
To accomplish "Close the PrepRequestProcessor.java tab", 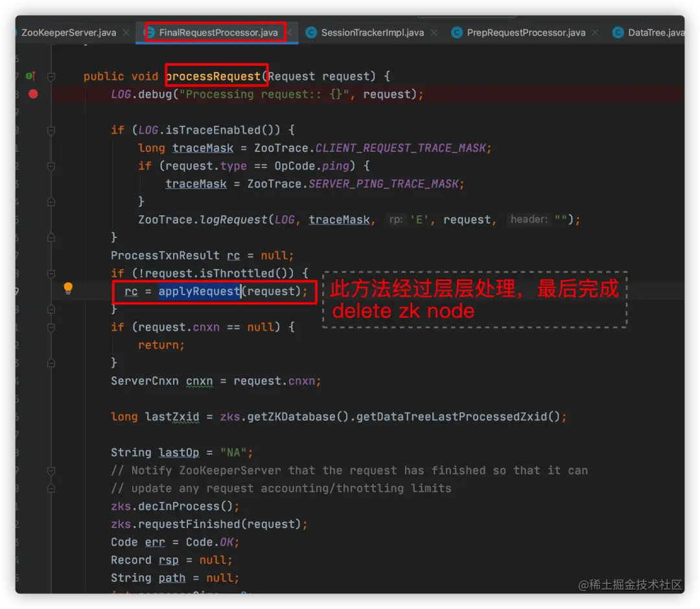I will (595, 32).
